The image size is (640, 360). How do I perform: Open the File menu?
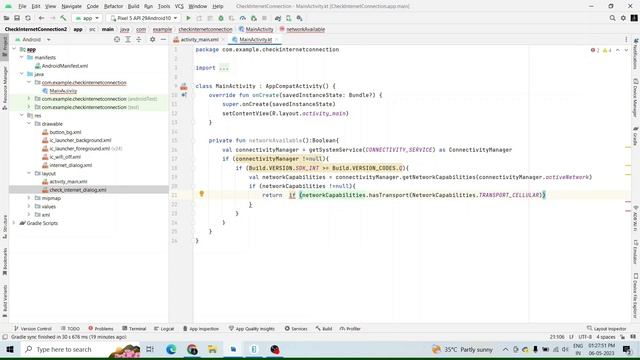22,7
